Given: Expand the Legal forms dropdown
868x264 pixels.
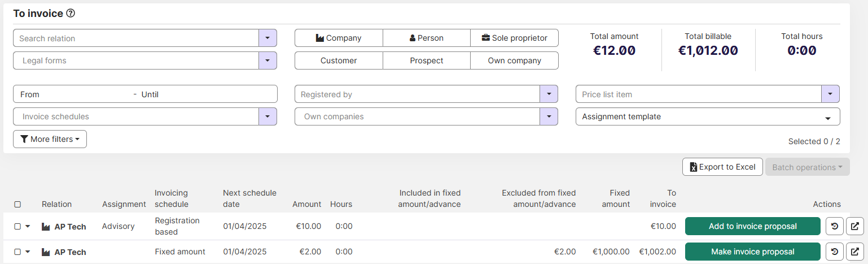Looking at the screenshot, I should 268,60.
